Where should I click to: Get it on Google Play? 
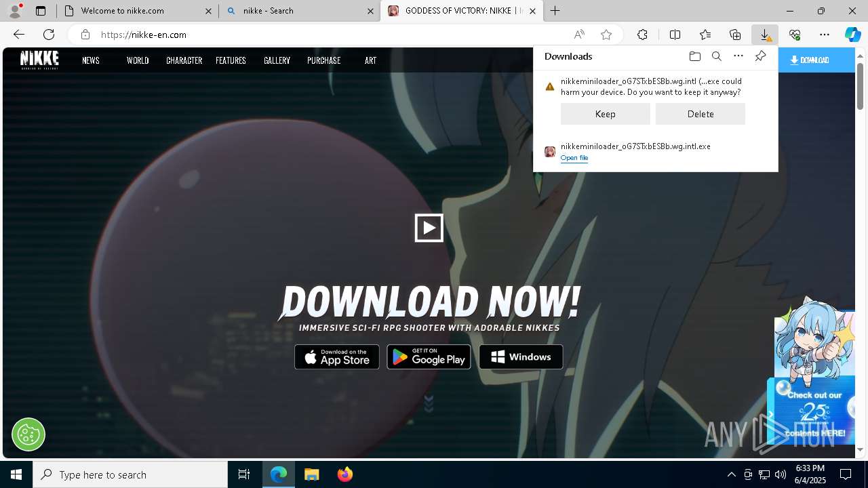(x=429, y=357)
